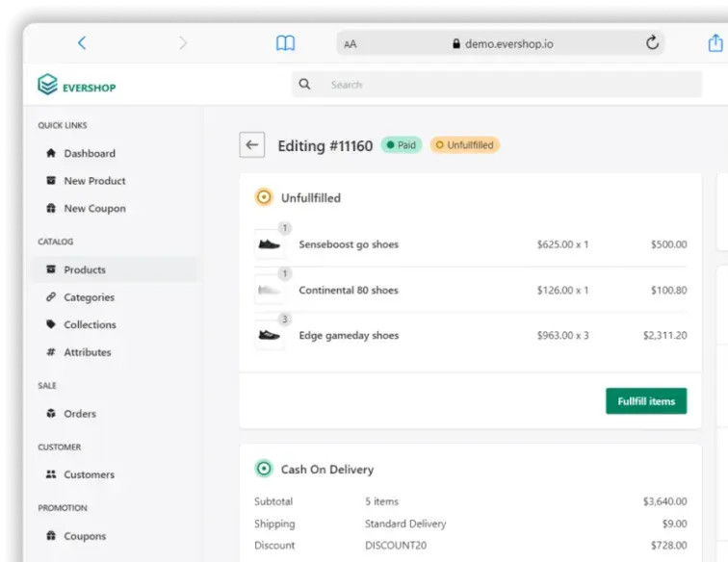Go back using the order back arrow button
This screenshot has width=728, height=562.
coord(252,145)
